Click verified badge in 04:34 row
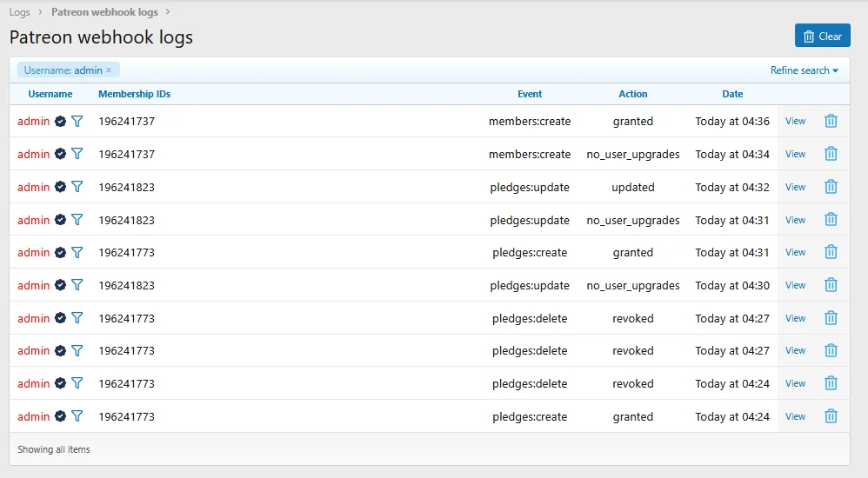The height and width of the screenshot is (478, 868). click(60, 154)
